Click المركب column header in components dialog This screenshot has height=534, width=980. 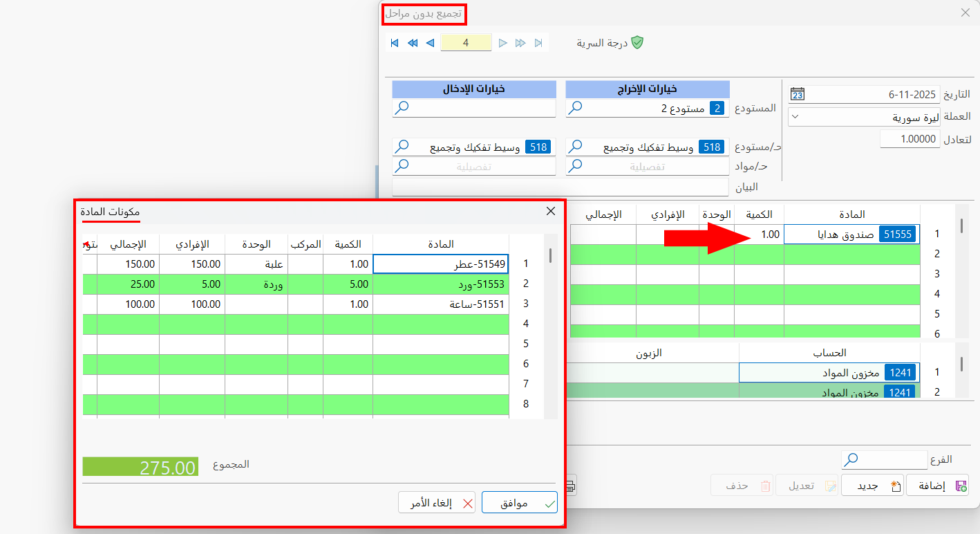click(305, 244)
